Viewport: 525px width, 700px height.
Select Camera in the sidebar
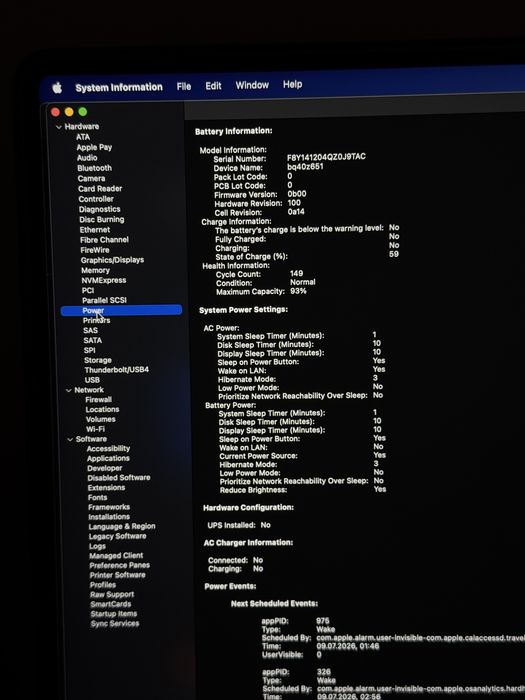91,178
